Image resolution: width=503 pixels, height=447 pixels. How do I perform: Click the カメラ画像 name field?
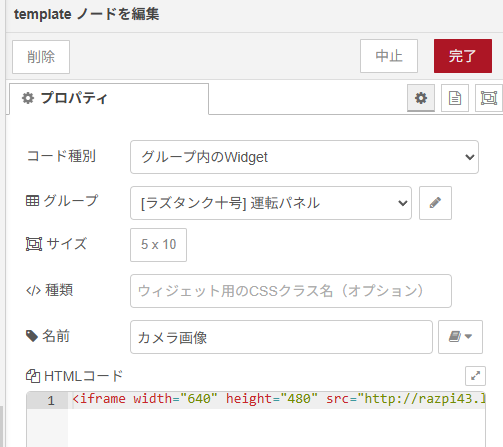click(x=281, y=337)
